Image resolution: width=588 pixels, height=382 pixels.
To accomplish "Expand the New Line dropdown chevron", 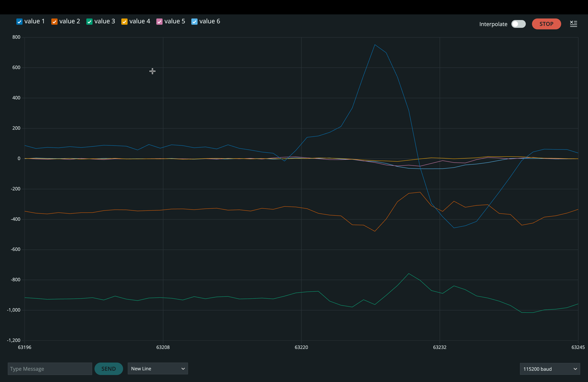I will coord(183,368).
